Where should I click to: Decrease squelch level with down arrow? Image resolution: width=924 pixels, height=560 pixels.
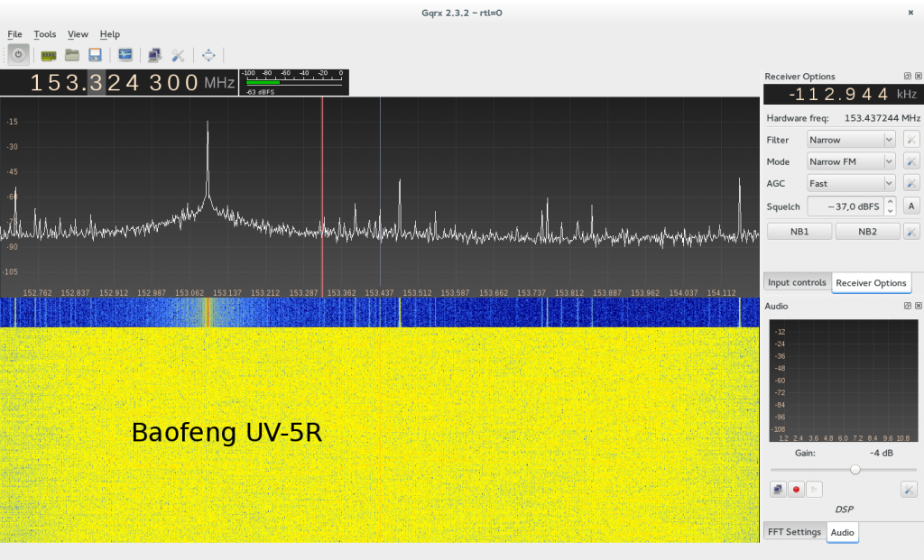pyautogui.click(x=891, y=211)
